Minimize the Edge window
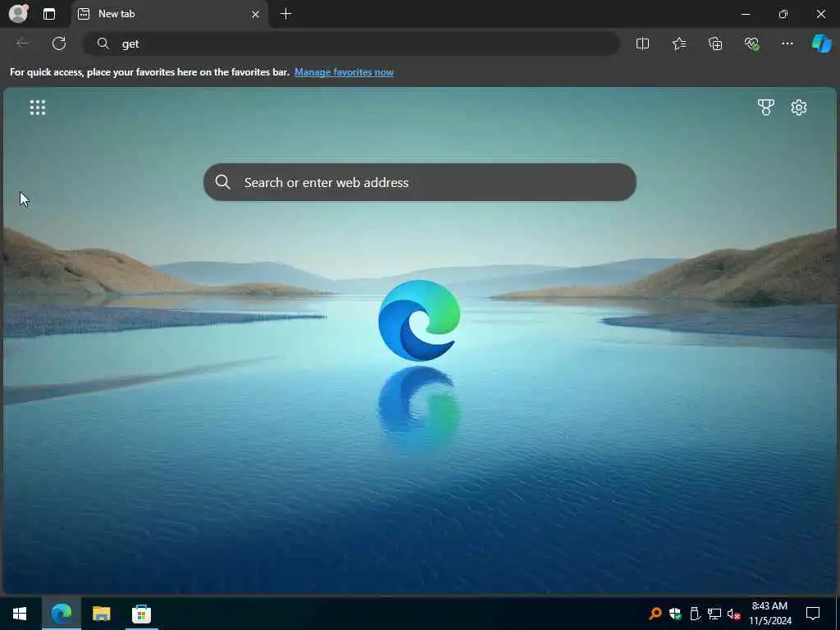Screen dimensions: 840x630 pos(745,14)
